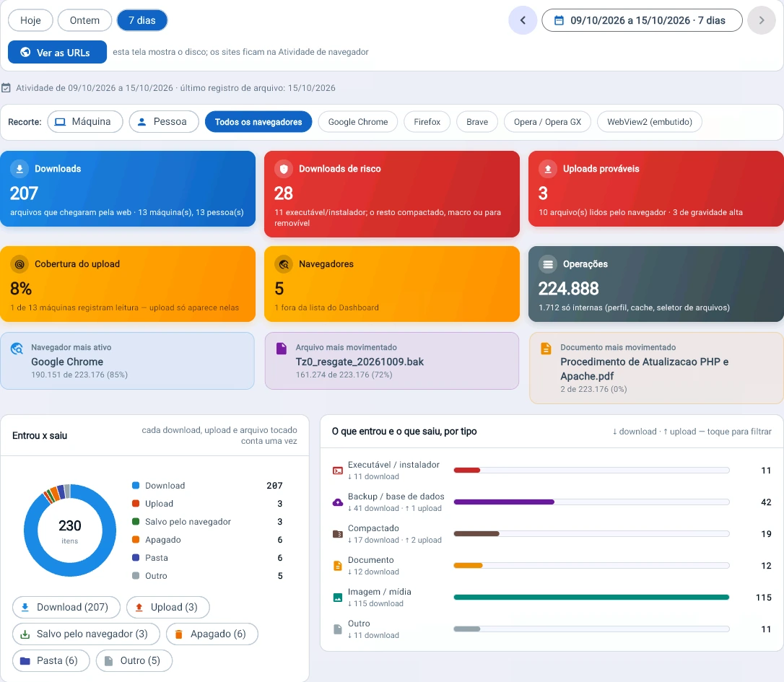Click the Compactado archive folder icon
Screen dimensions: 784x682
click(338, 534)
